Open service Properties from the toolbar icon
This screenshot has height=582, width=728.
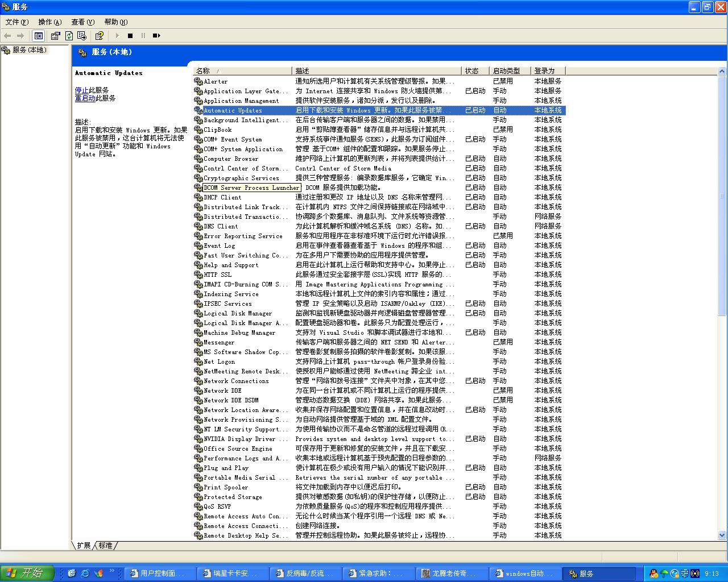(x=55, y=36)
